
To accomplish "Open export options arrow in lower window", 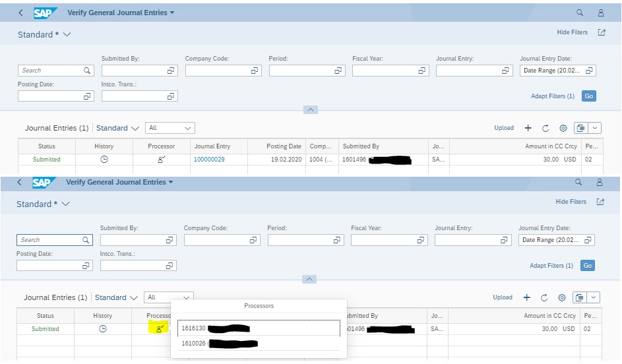I will [x=594, y=297].
